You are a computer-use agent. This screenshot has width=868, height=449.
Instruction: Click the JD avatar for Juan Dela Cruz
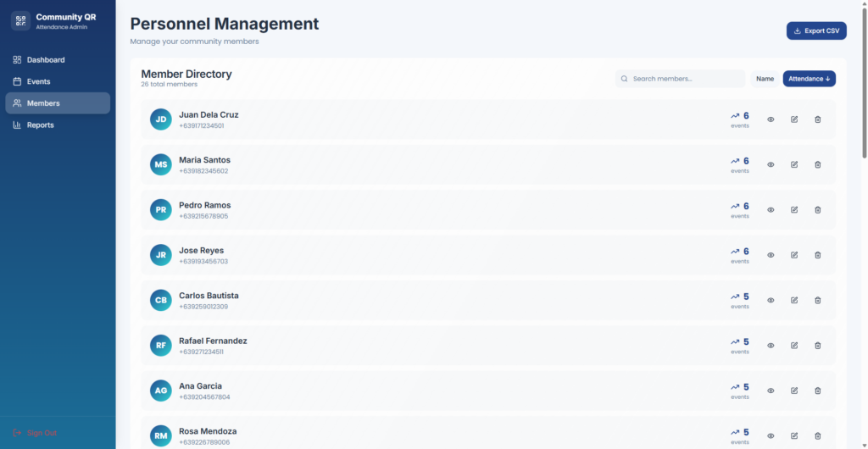[161, 119]
